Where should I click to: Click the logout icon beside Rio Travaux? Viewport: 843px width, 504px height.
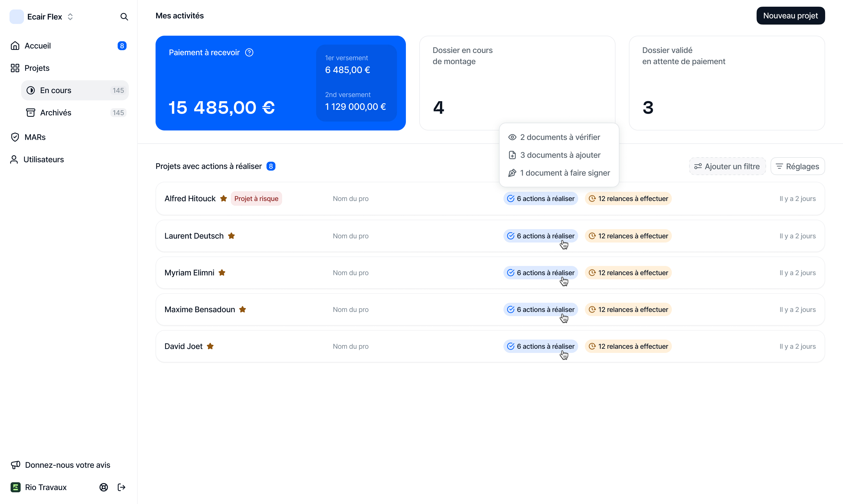click(x=121, y=487)
